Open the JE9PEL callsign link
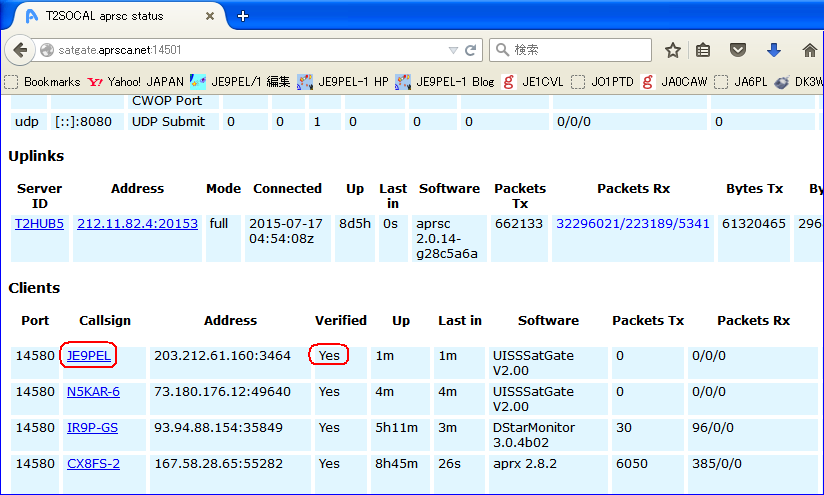Viewport: 824px width, 495px height. click(x=89, y=356)
